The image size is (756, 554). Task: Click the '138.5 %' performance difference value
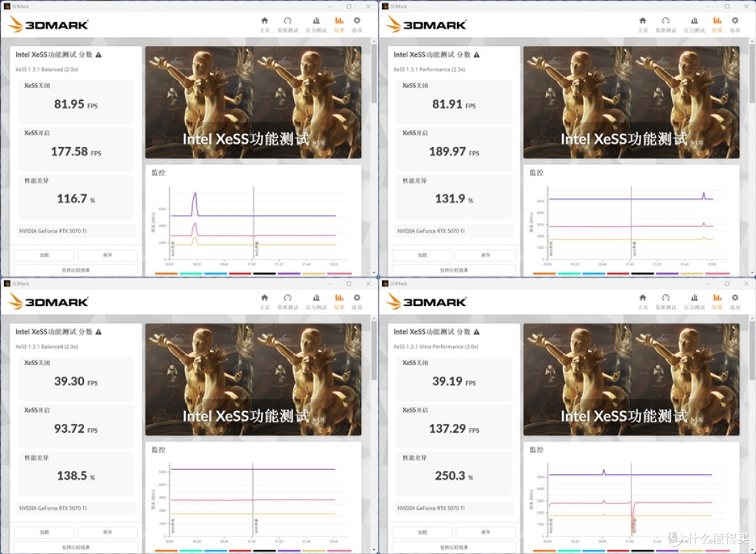point(76,476)
